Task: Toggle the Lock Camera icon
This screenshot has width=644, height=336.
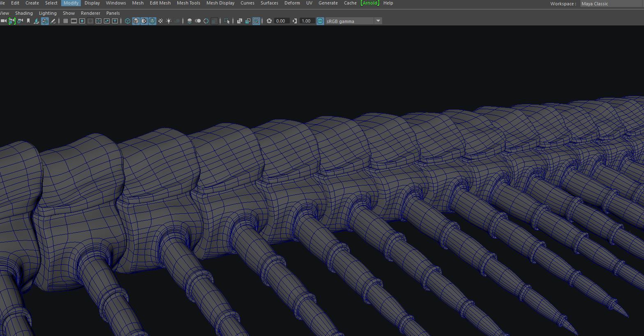Action: 12,21
